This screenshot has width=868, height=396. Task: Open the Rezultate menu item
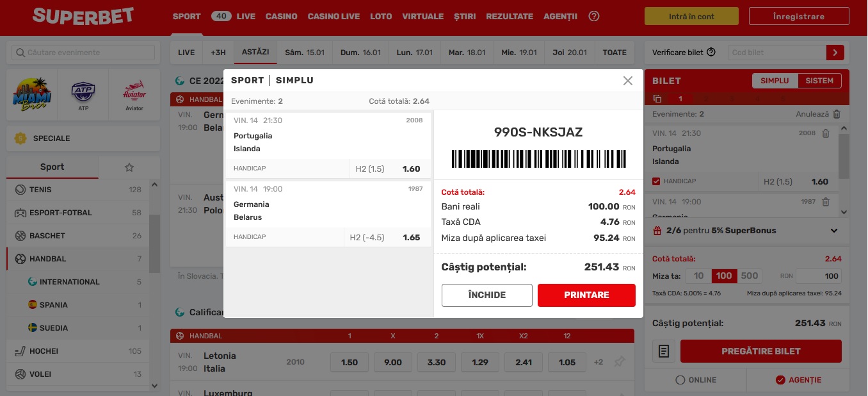tap(510, 17)
